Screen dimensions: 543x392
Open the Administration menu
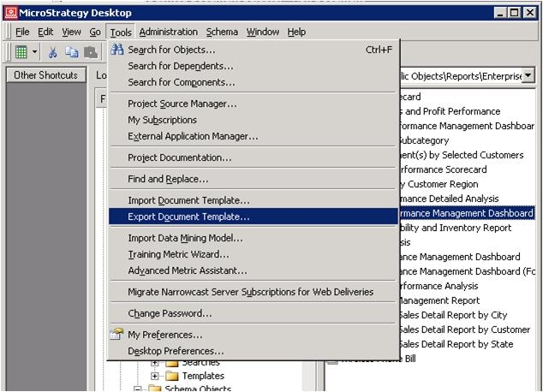pyautogui.click(x=168, y=32)
